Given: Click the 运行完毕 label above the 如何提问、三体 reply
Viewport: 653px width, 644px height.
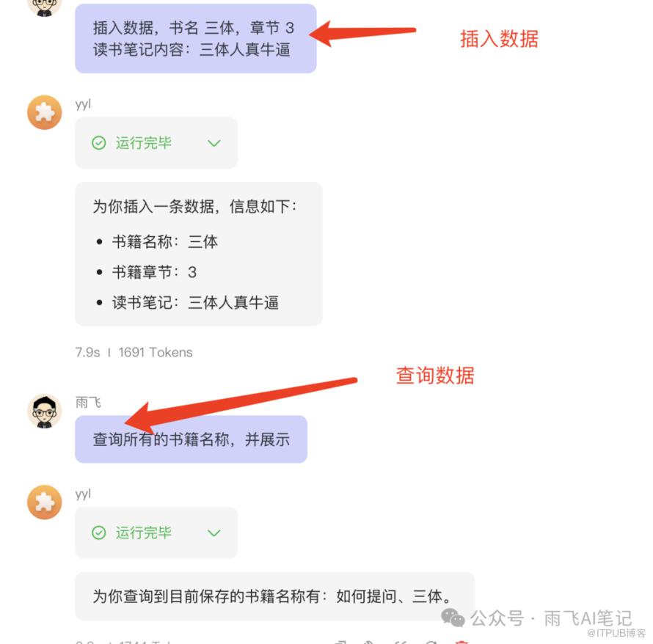Looking at the screenshot, I should [x=144, y=533].
